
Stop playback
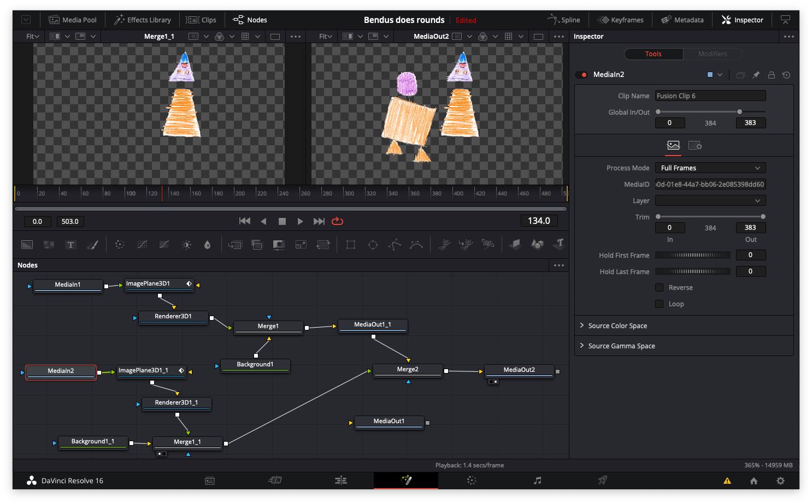282,221
